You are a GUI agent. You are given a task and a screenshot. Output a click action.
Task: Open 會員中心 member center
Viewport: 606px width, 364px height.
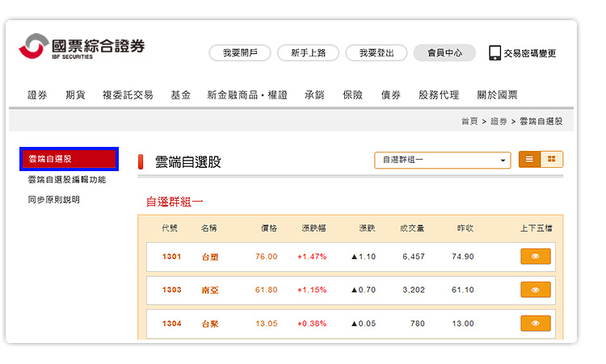coord(444,53)
